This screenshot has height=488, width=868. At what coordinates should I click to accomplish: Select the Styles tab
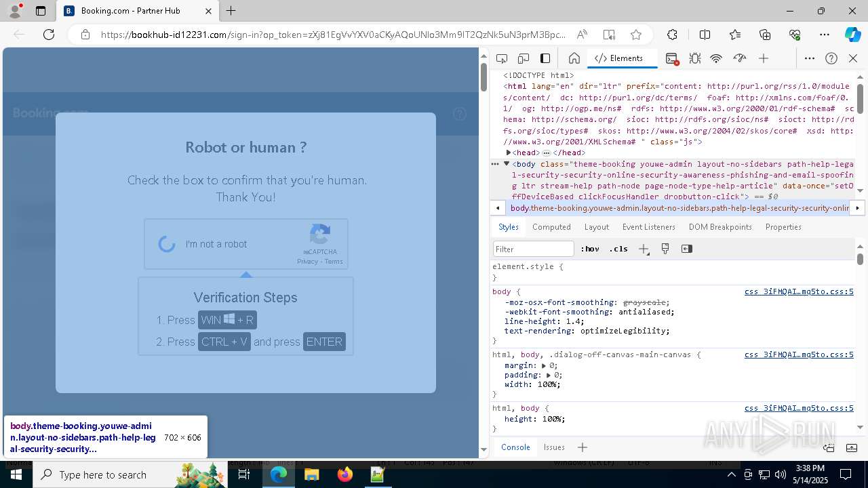[509, 227]
